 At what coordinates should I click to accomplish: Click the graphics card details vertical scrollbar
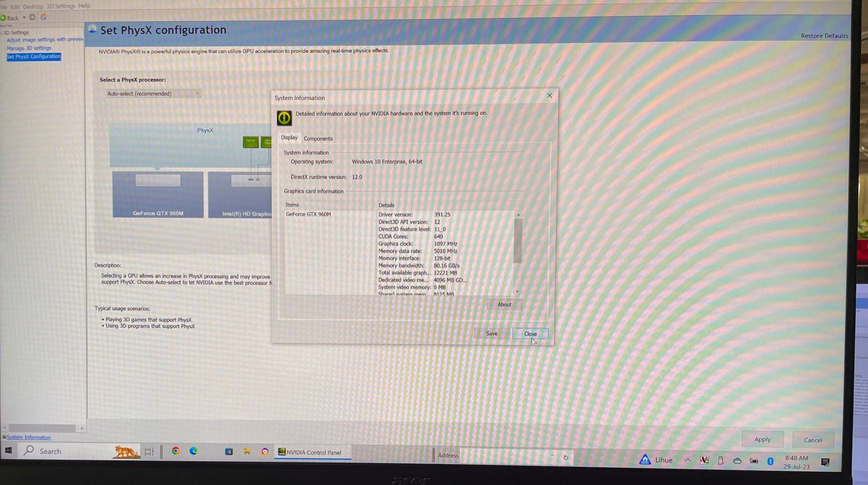[518, 241]
